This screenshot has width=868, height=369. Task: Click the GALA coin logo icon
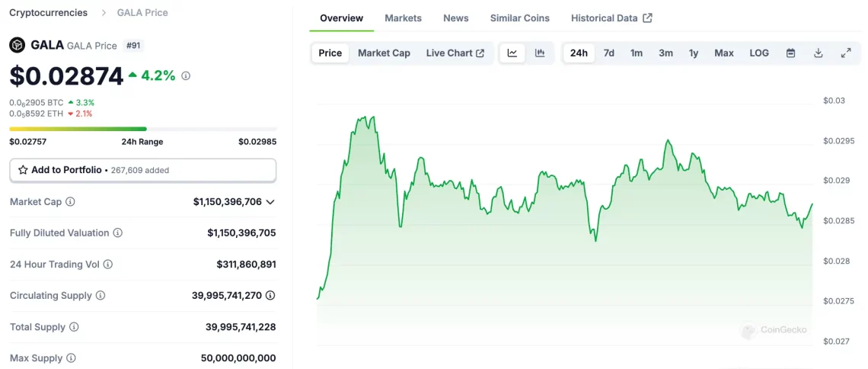pos(18,45)
